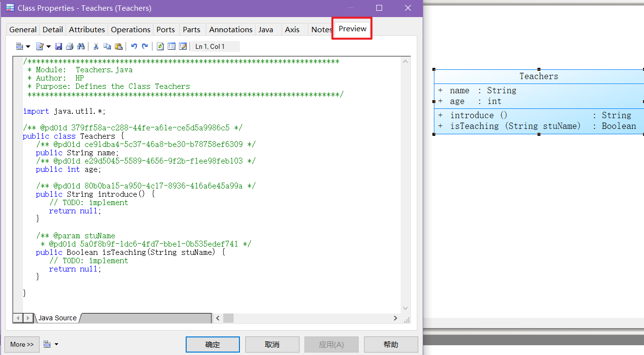Switch to the General tab
Image resolution: width=644 pixels, height=355 pixels.
(23, 29)
